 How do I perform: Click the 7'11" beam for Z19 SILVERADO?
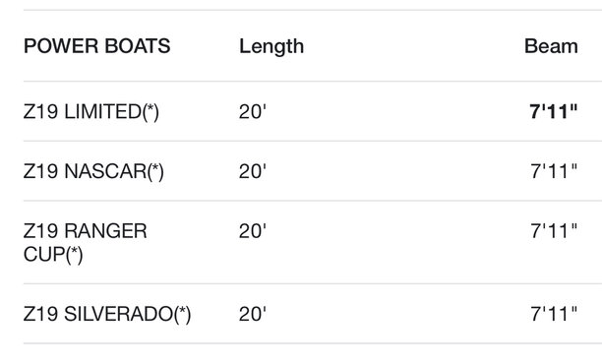[x=554, y=314]
